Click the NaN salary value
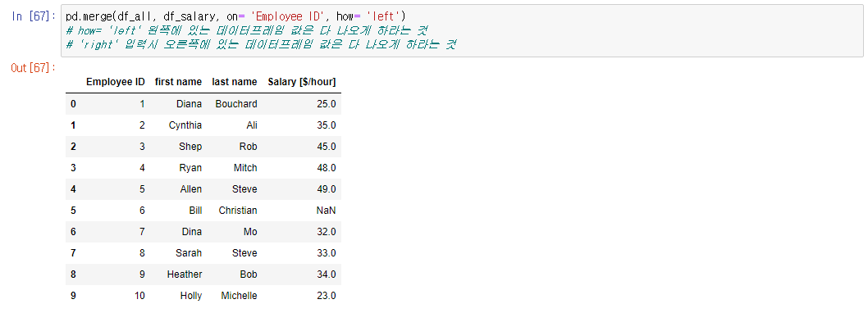The width and height of the screenshot is (868, 313). [327, 210]
